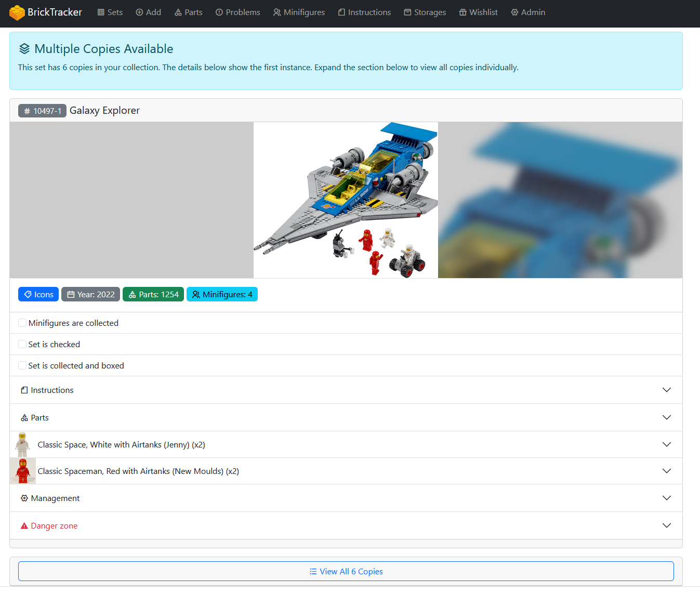Open the Instructions navbar page
Screen dimensions: 700x593
click(x=364, y=12)
